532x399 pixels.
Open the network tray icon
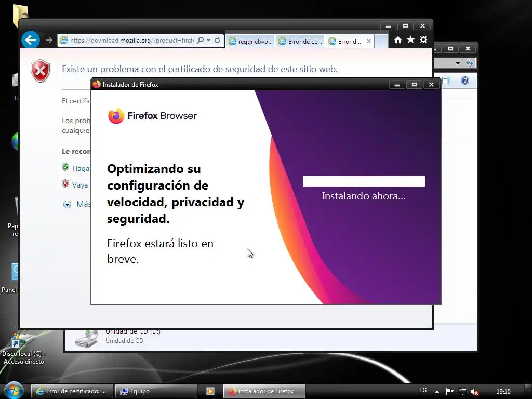pos(462,392)
